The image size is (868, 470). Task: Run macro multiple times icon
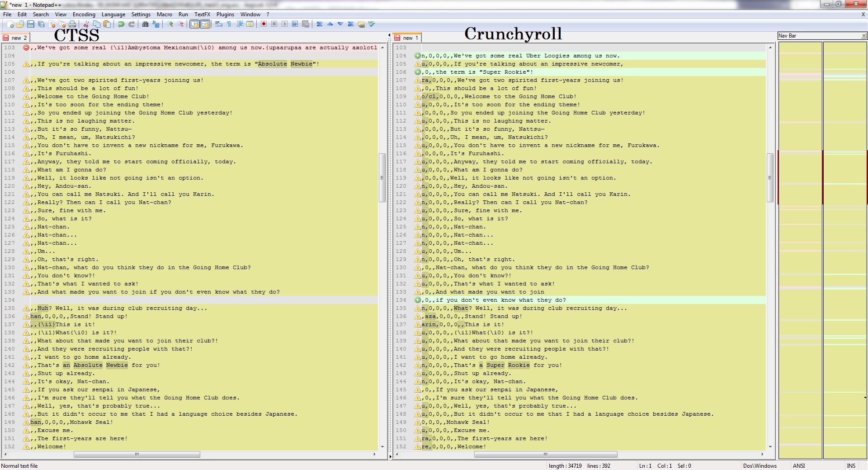point(295,24)
